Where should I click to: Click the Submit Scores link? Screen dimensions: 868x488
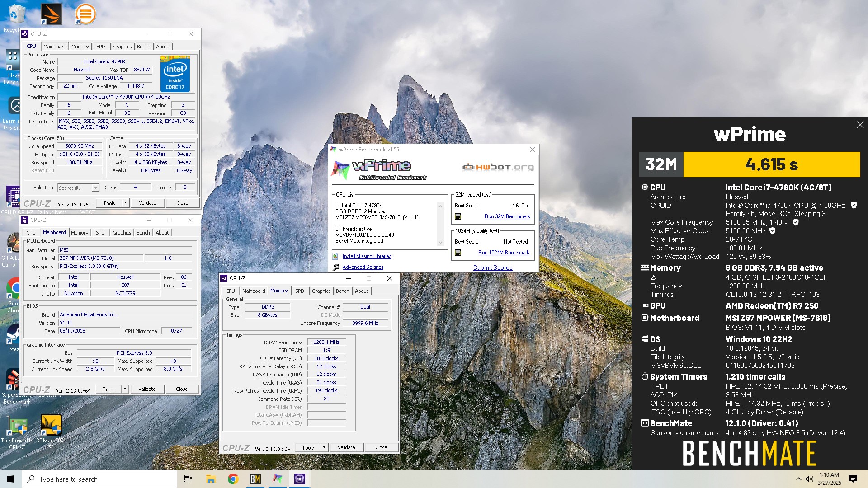(x=493, y=267)
